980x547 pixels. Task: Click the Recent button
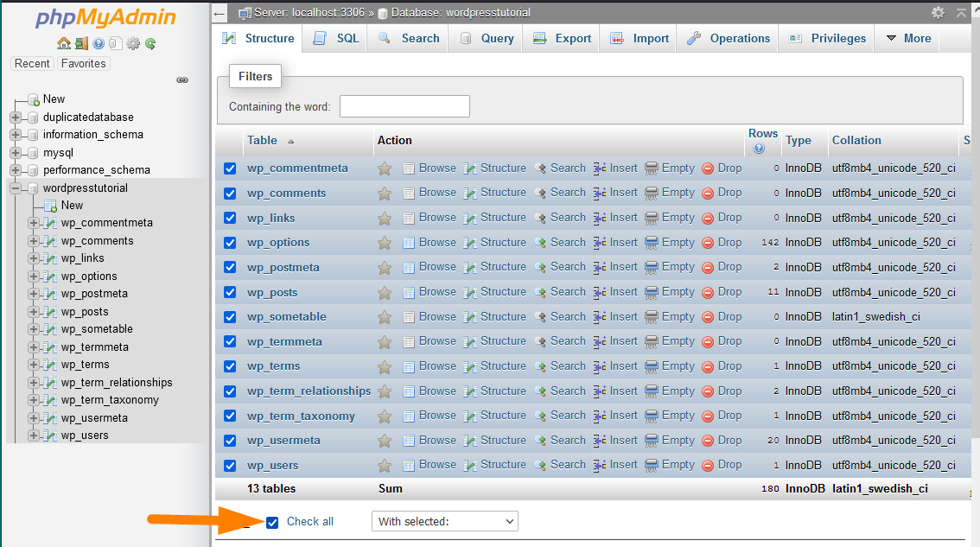pos(32,64)
